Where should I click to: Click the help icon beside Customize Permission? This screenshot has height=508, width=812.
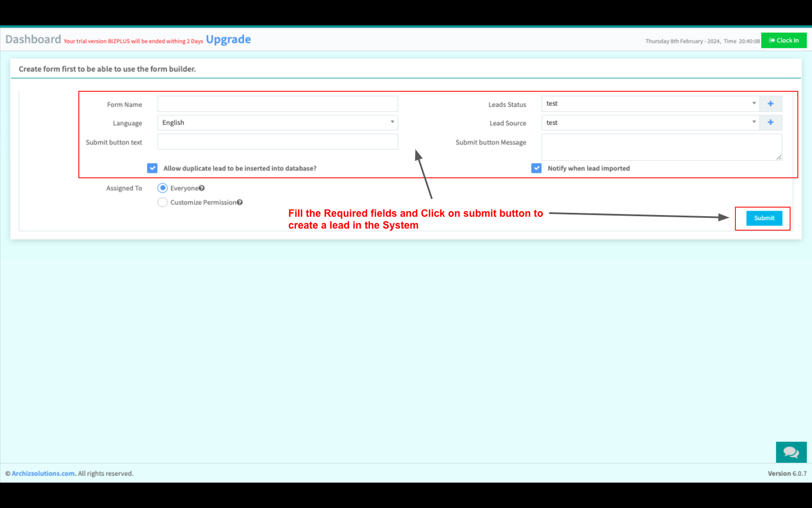click(240, 203)
